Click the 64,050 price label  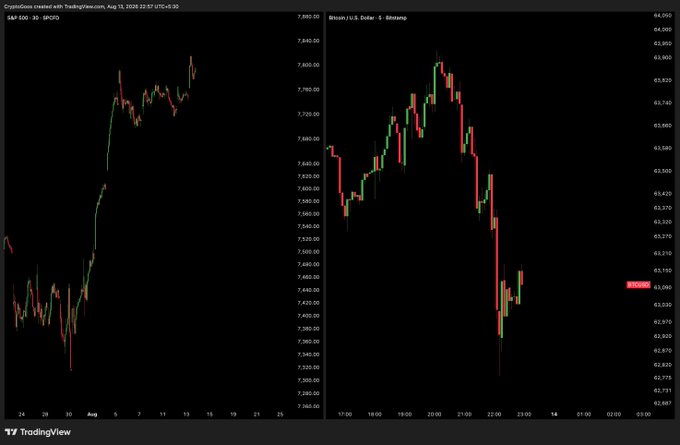(662, 15)
